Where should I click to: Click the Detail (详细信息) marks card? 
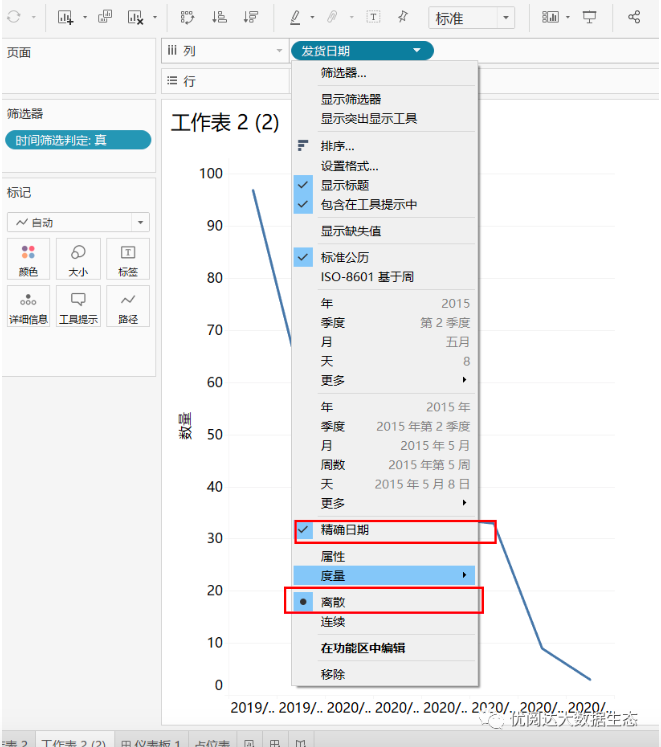pyautogui.click(x=28, y=306)
